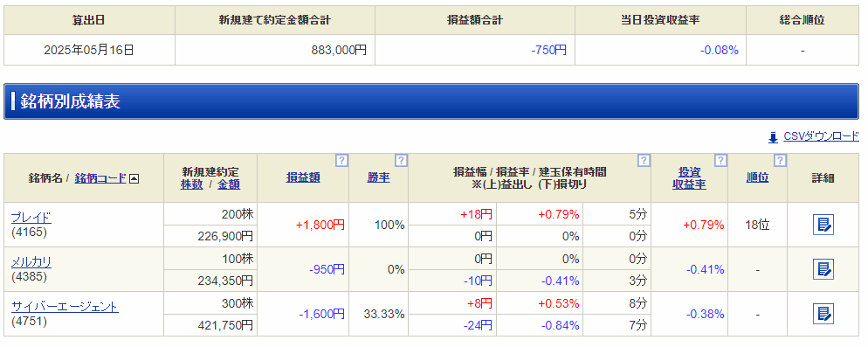
Task: Sort table by 銘柄コード
Action: click(x=100, y=178)
